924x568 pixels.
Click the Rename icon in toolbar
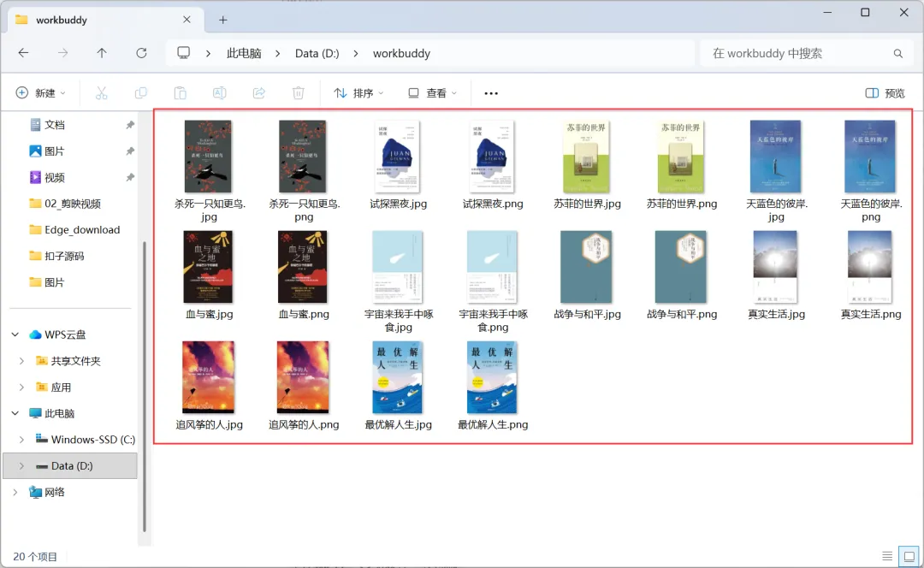pyautogui.click(x=219, y=93)
